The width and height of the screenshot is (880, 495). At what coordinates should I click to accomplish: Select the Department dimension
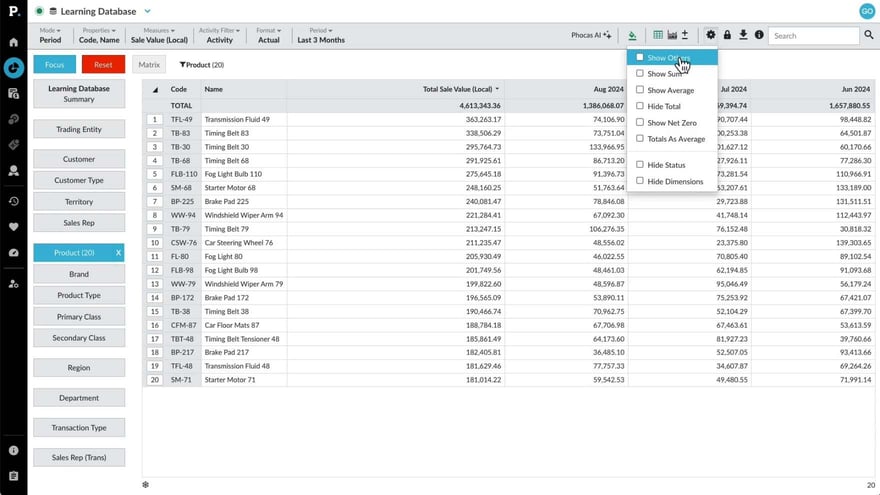79,397
